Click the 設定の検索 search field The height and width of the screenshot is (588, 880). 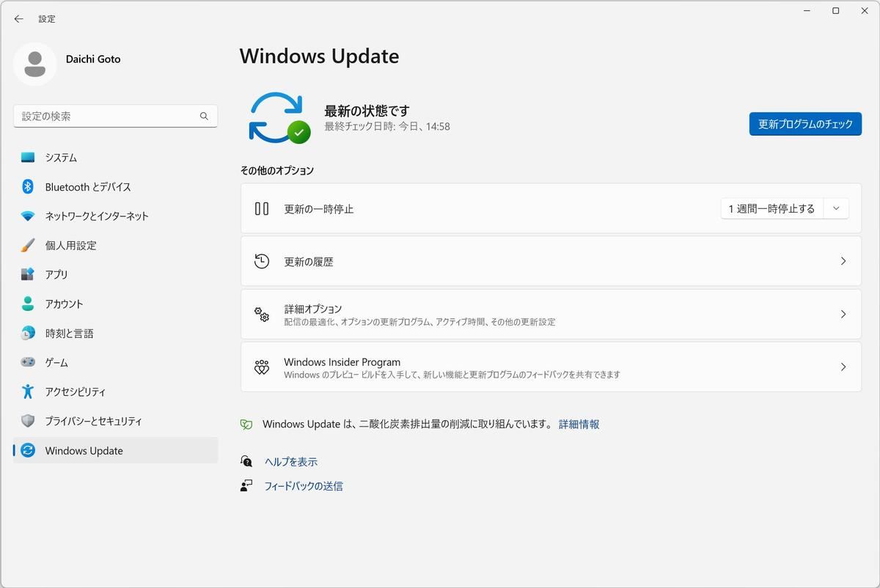click(x=115, y=116)
